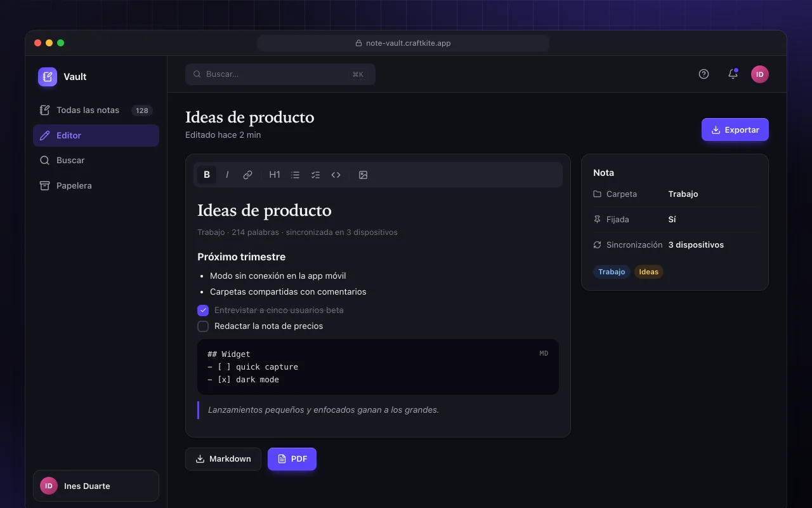Open the help icon in header
The width and height of the screenshot is (812, 508).
tap(704, 74)
